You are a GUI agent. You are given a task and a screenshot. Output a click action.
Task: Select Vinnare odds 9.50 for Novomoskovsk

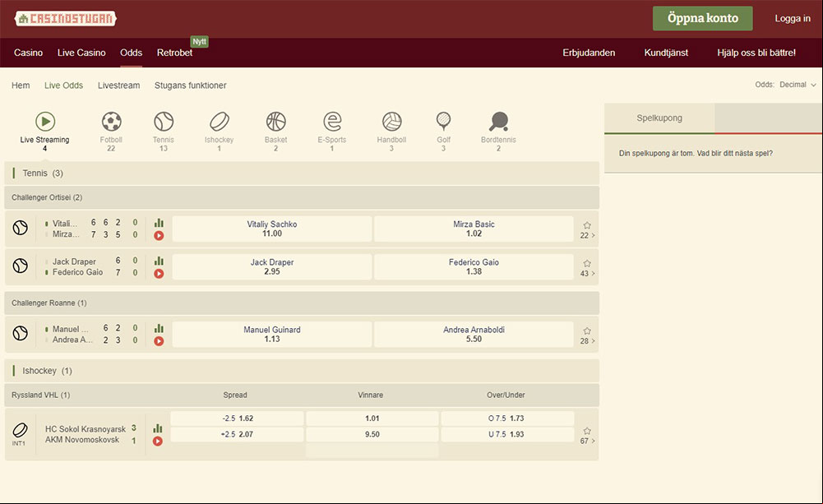coord(372,434)
